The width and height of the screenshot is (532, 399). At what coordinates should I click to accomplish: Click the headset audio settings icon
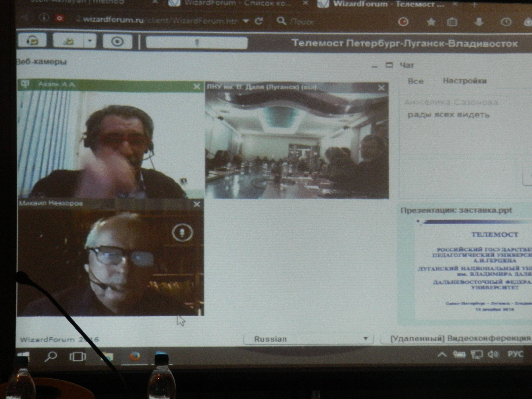tap(32, 41)
